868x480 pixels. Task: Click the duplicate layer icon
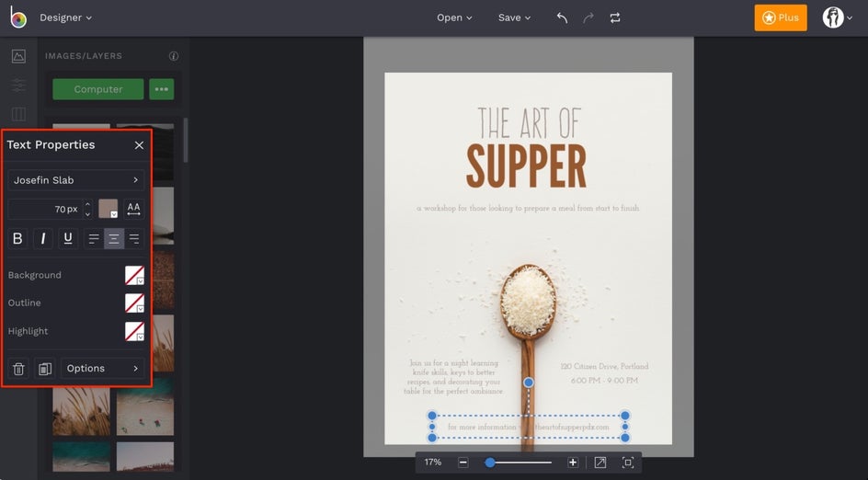pos(44,369)
